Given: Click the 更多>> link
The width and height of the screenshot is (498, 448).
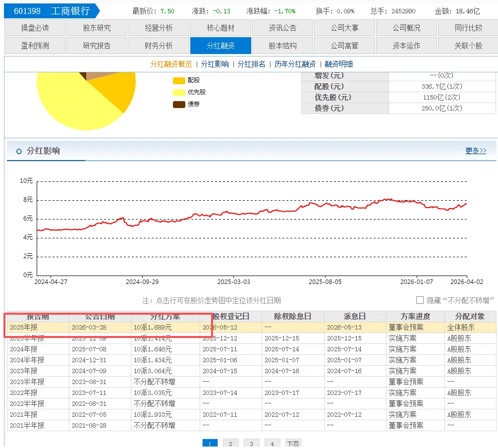Looking at the screenshot, I should click(476, 151).
